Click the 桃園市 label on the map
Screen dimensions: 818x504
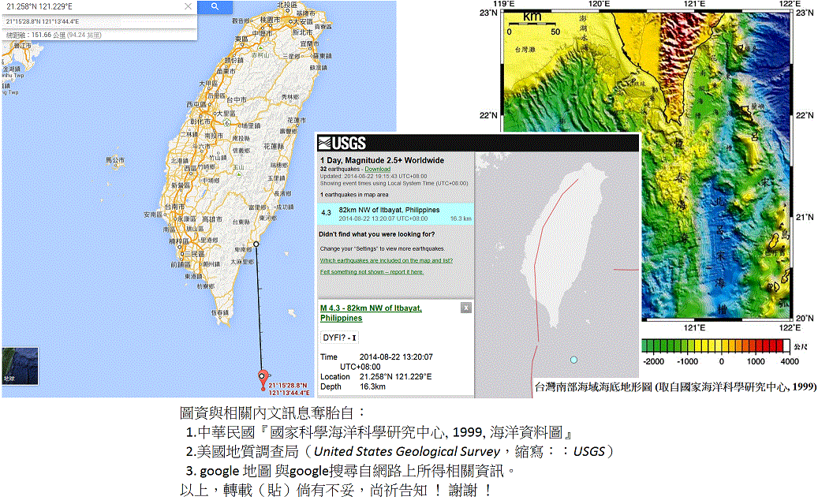(271, 19)
